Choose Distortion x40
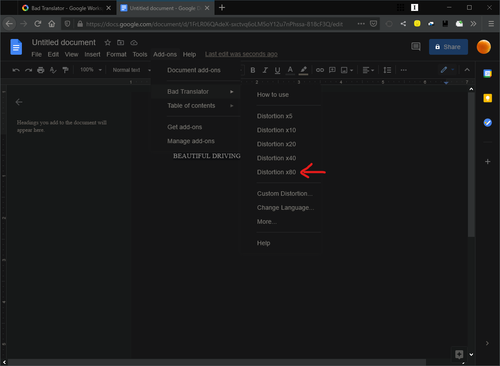500x366 pixels. [x=281, y=158]
